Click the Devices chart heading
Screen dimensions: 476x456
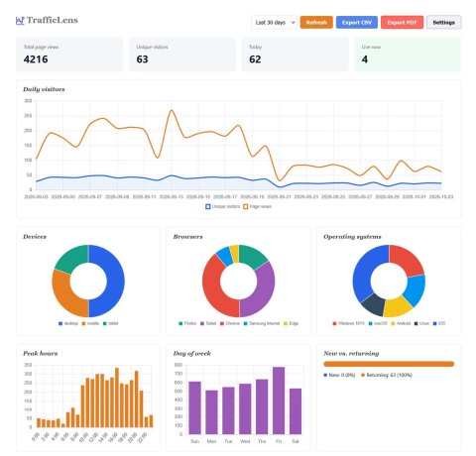coord(35,237)
